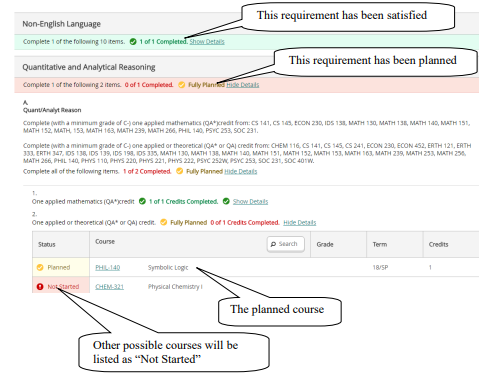This screenshot has width=484, height=378.
Task: Open Show Details for applied mathematics credit
Action: pos(250,202)
